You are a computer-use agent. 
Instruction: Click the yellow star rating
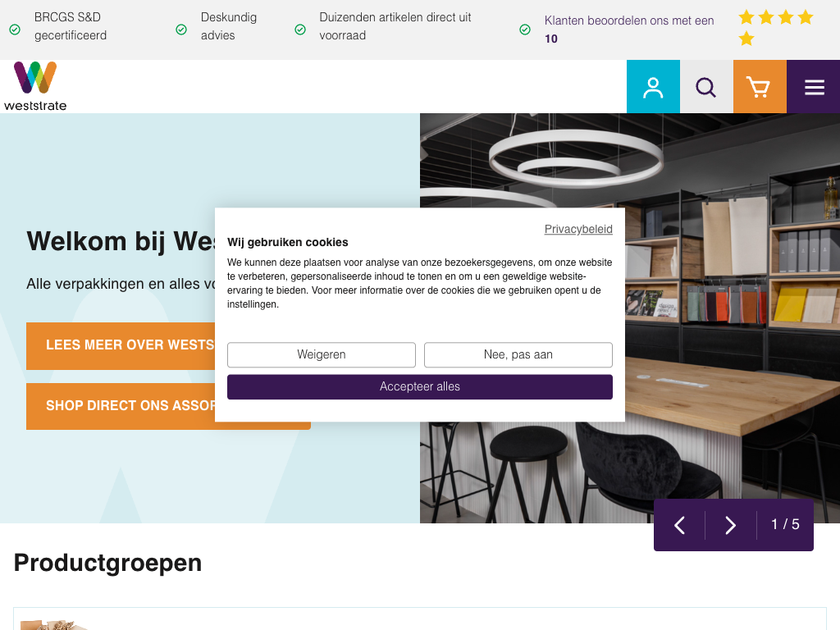(775, 27)
